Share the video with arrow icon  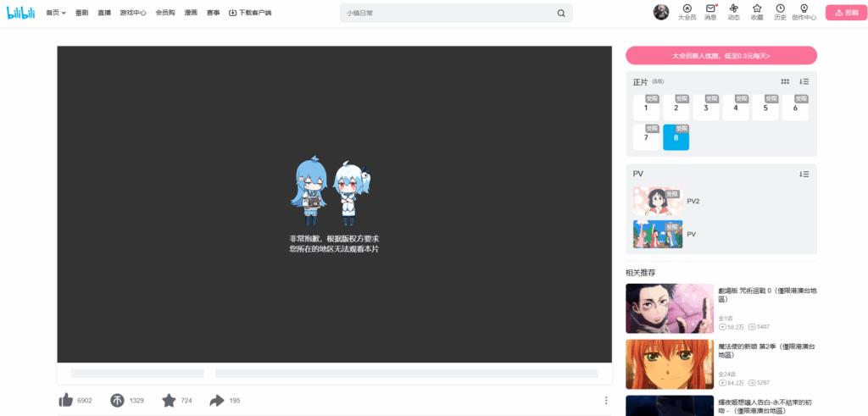click(x=217, y=400)
